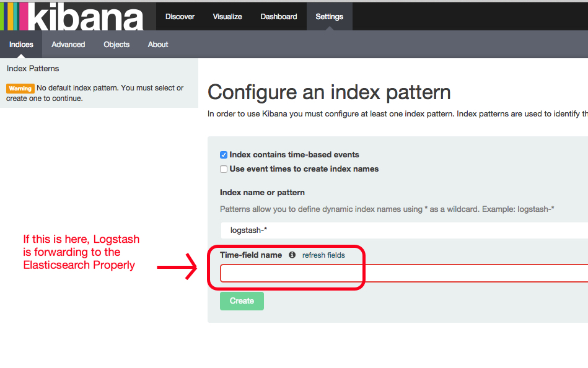Click the Time-field name info icon

pyautogui.click(x=292, y=255)
